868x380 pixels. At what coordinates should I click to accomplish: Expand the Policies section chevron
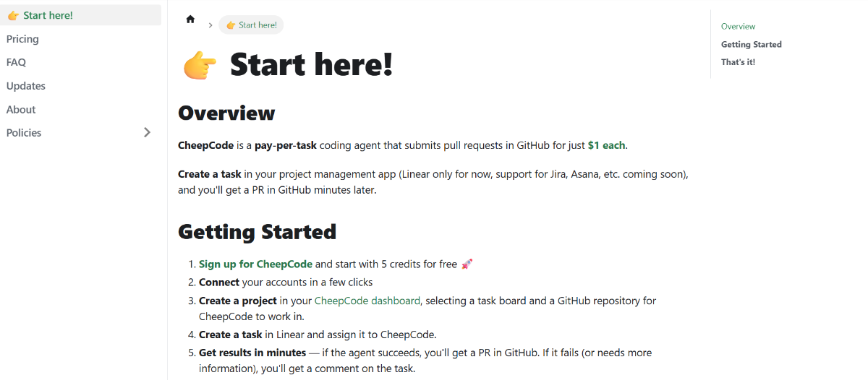click(x=148, y=132)
